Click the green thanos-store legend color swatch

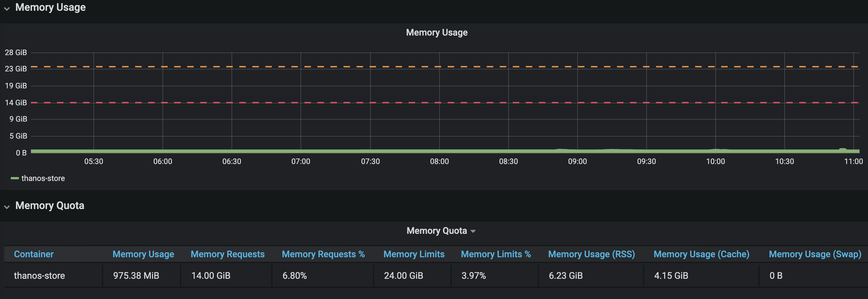coord(15,178)
